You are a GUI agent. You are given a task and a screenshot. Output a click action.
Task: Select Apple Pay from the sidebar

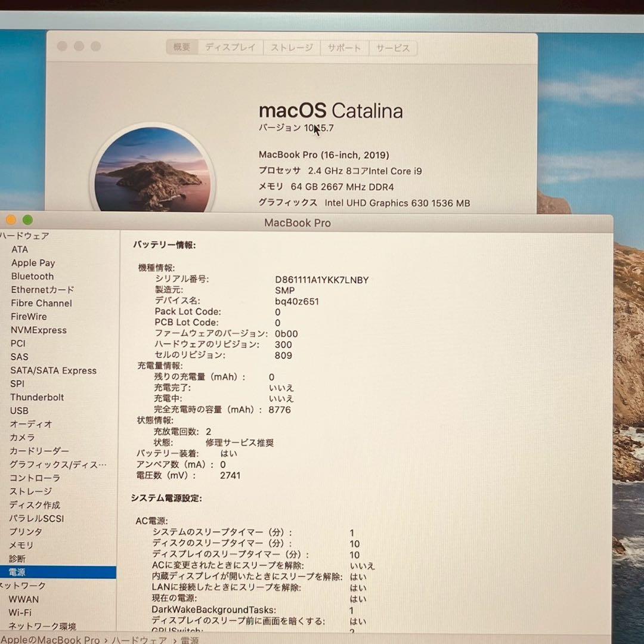[x=33, y=262]
